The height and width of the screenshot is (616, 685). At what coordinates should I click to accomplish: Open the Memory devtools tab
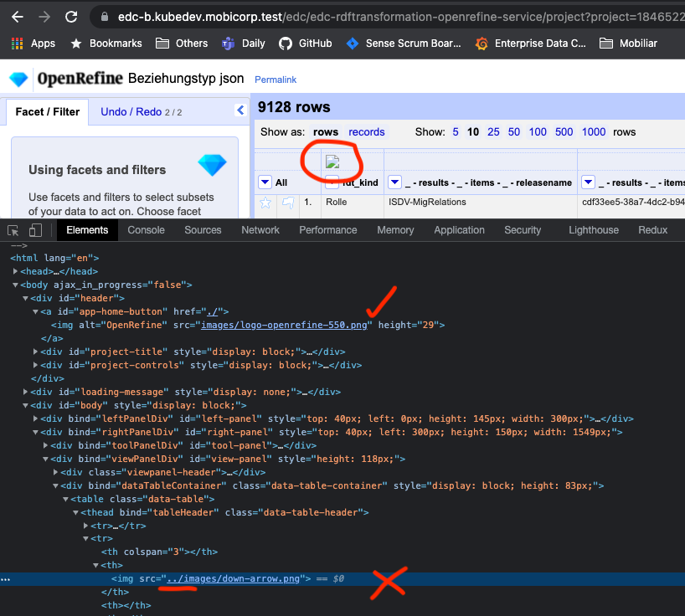pyautogui.click(x=395, y=230)
